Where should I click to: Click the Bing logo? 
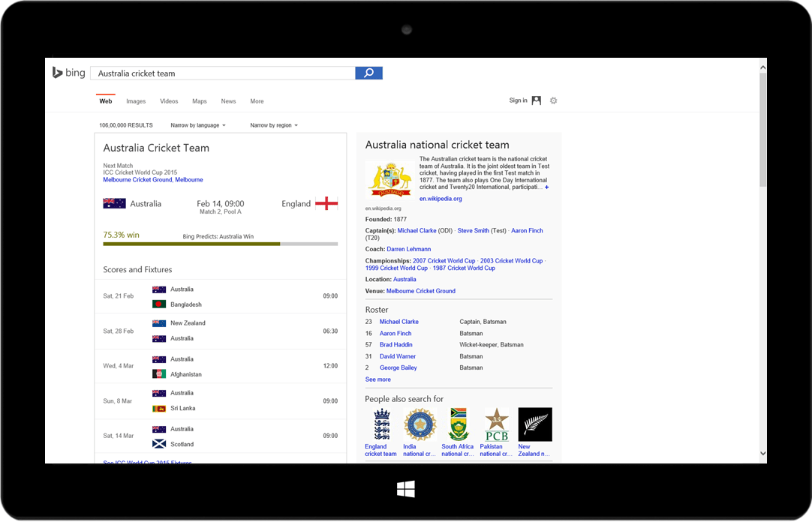(69, 73)
